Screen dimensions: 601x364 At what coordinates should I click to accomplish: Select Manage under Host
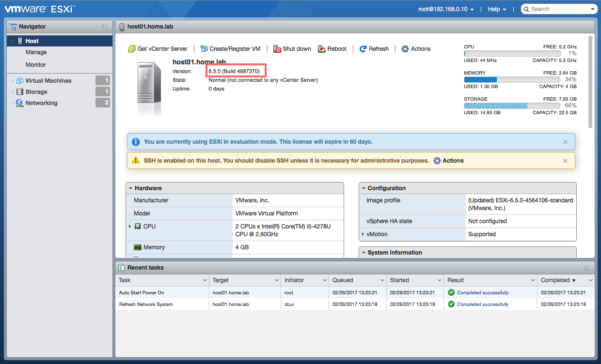click(x=36, y=52)
